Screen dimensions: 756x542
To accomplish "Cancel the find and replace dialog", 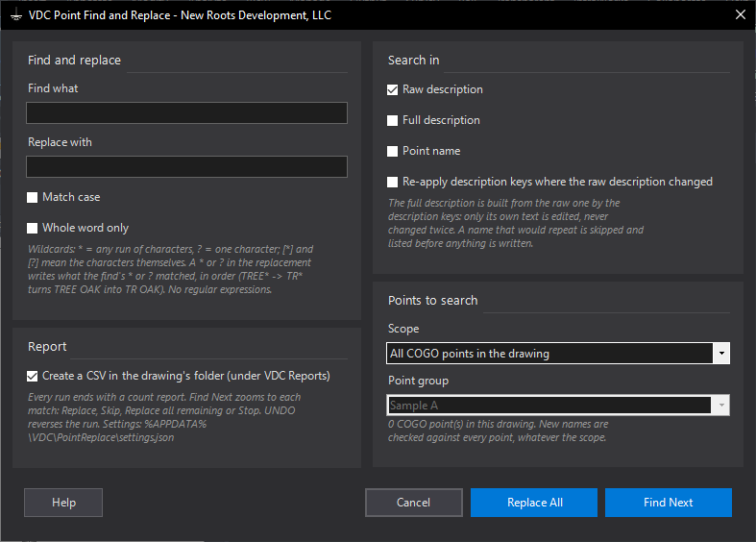I will (x=414, y=503).
